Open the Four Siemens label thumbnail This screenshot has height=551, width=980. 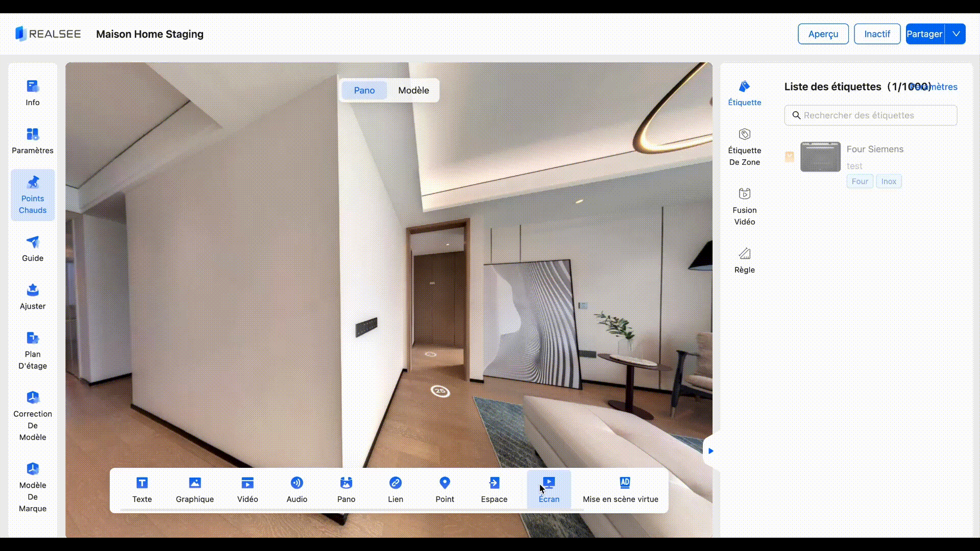820,157
